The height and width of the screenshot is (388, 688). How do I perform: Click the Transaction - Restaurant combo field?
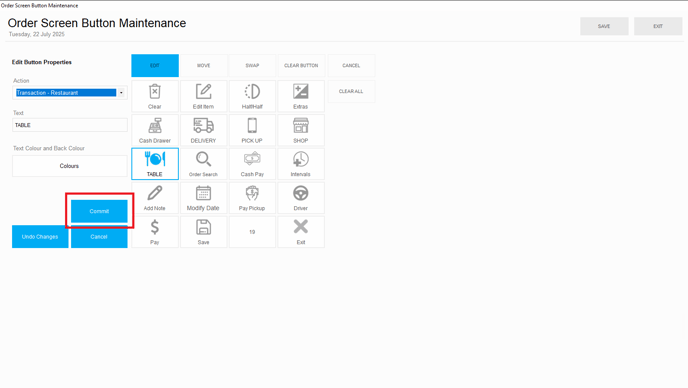(x=70, y=93)
